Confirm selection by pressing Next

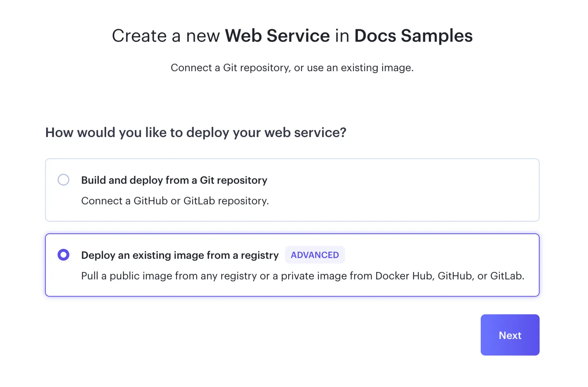click(510, 335)
